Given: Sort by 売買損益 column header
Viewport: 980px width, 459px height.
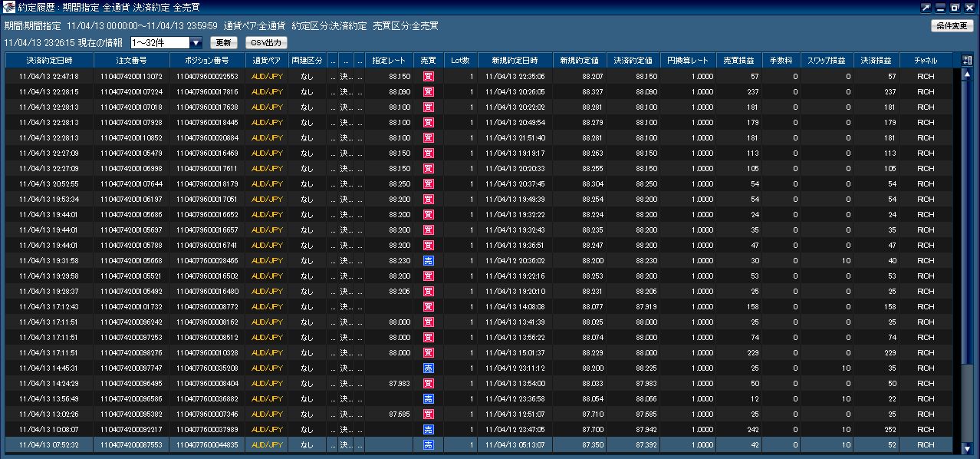Looking at the screenshot, I should click(x=739, y=60).
